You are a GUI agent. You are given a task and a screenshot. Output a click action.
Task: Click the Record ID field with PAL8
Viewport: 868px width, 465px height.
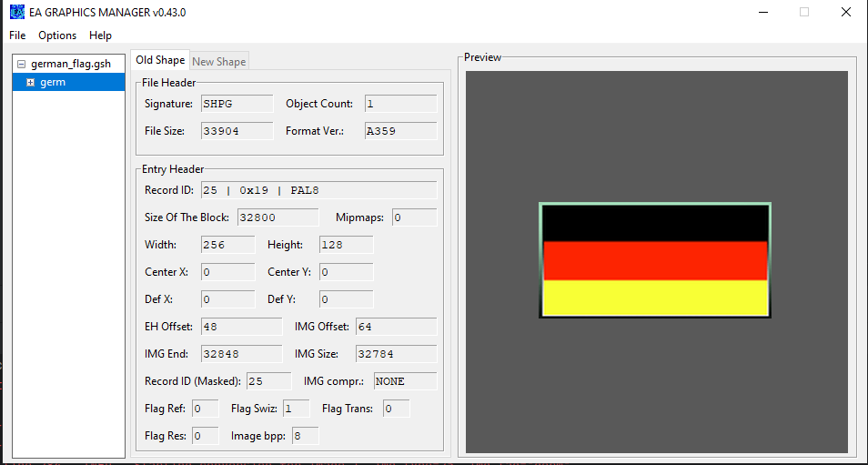point(318,190)
